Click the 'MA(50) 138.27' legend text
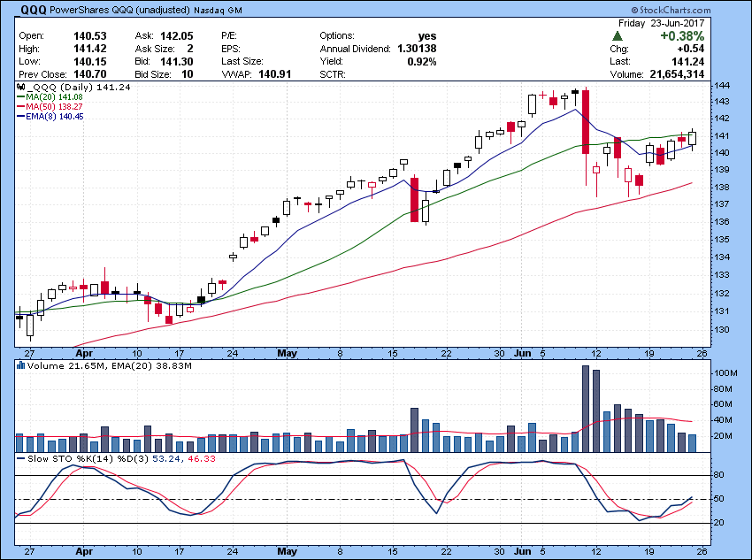The width and height of the screenshot is (752, 560). click(54, 107)
